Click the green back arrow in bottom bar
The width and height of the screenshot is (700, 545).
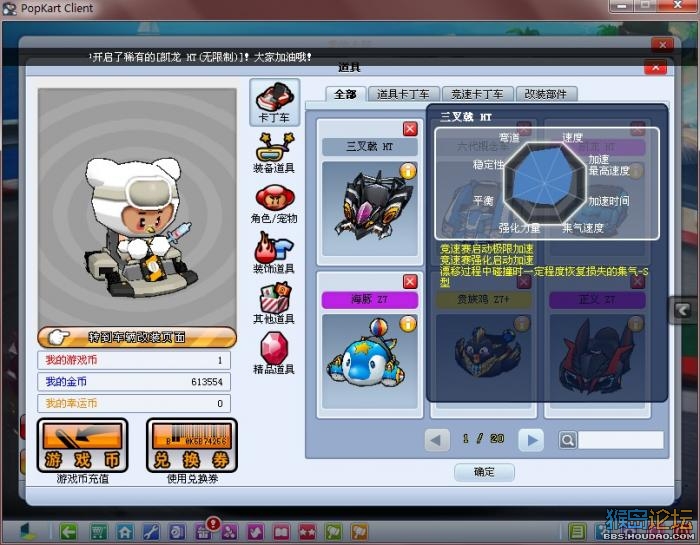(68, 532)
